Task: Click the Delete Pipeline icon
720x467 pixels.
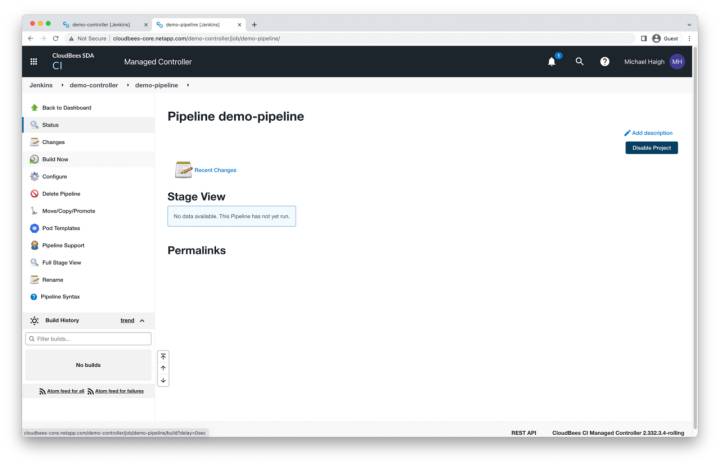Action: pos(34,193)
